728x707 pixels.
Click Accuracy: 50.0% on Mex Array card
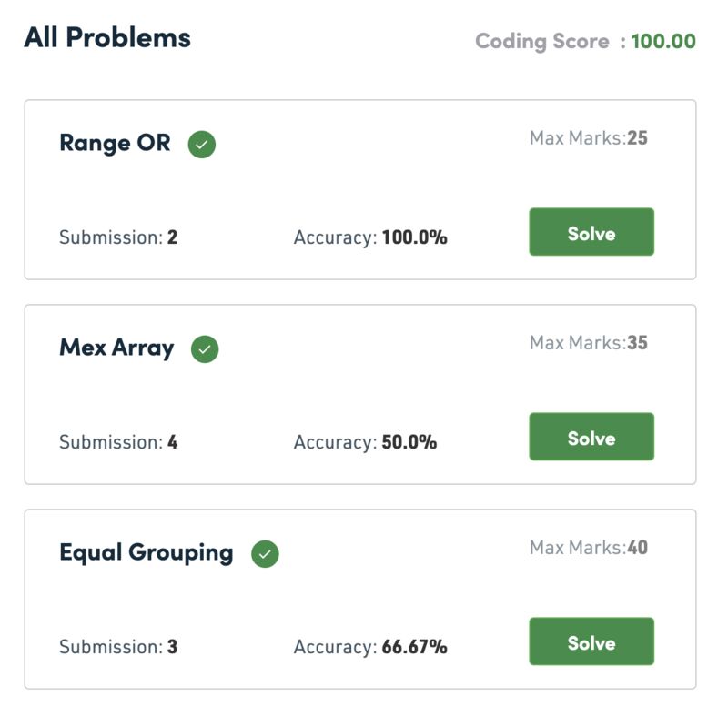[x=366, y=442]
